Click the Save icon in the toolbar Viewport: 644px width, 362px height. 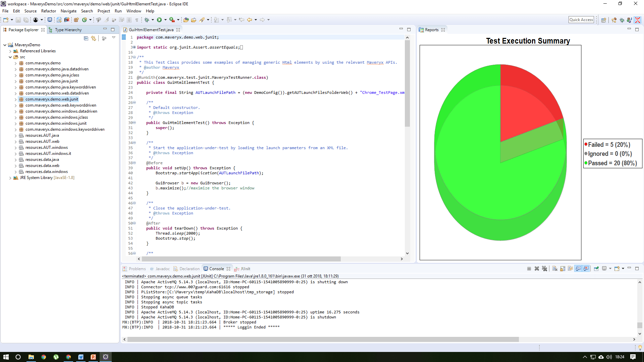coord(18,20)
